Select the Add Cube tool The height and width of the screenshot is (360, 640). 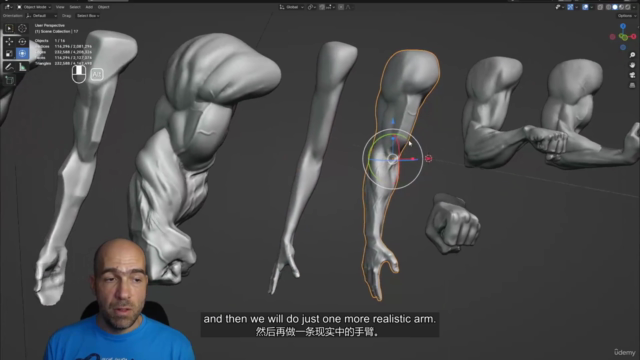pyautogui.click(x=9, y=80)
